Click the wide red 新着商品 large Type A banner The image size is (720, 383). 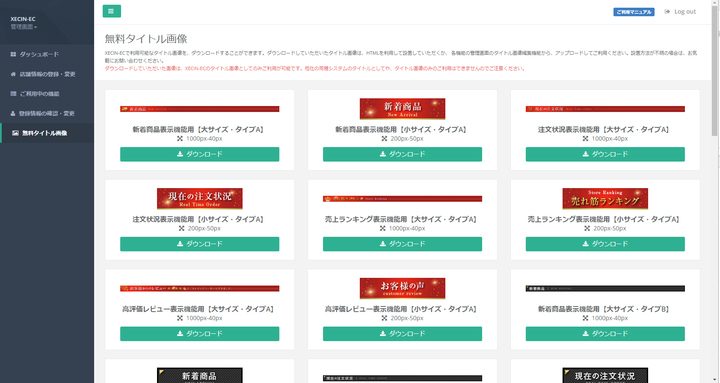200,109
